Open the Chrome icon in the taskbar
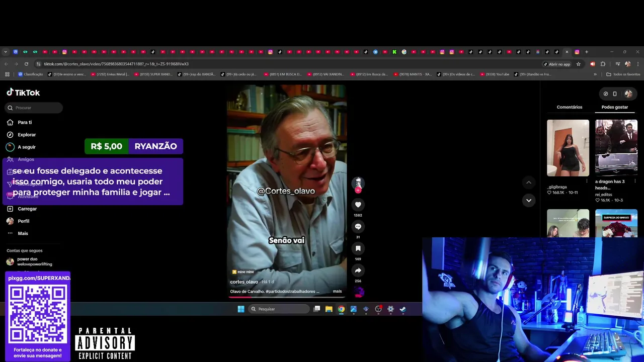644x362 pixels. pos(341,309)
